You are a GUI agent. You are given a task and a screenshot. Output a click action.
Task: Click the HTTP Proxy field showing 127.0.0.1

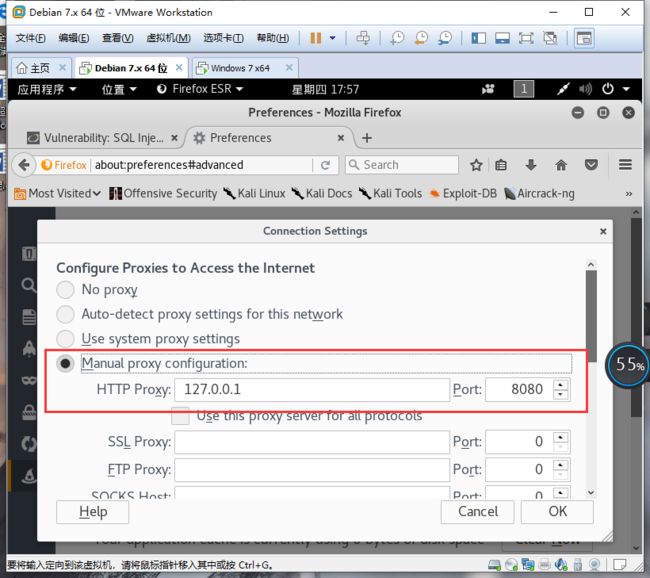pyautogui.click(x=312, y=390)
